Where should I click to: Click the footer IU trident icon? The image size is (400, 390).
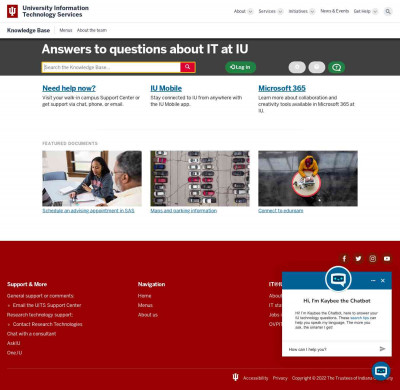[235, 377]
